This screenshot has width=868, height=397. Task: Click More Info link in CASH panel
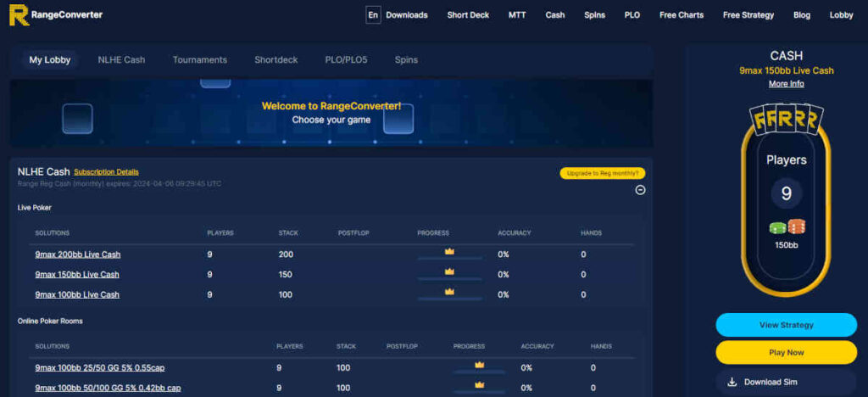tap(786, 84)
